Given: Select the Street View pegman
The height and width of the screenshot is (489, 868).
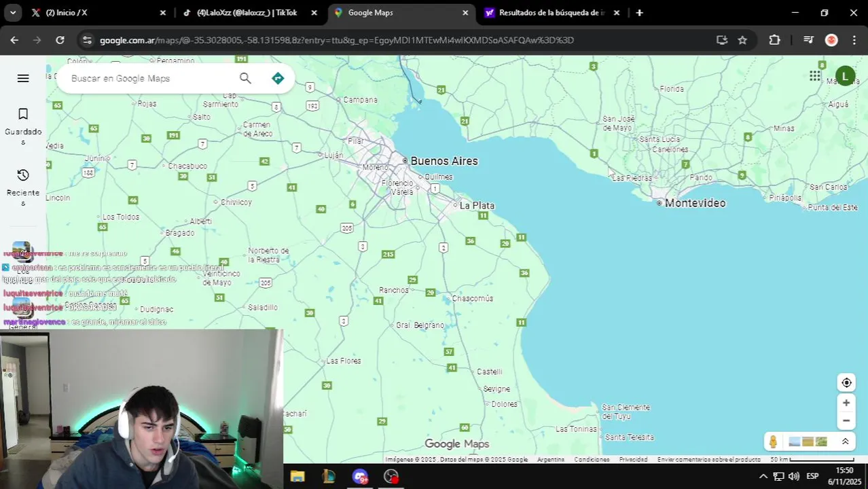Looking at the screenshot, I should (x=773, y=441).
